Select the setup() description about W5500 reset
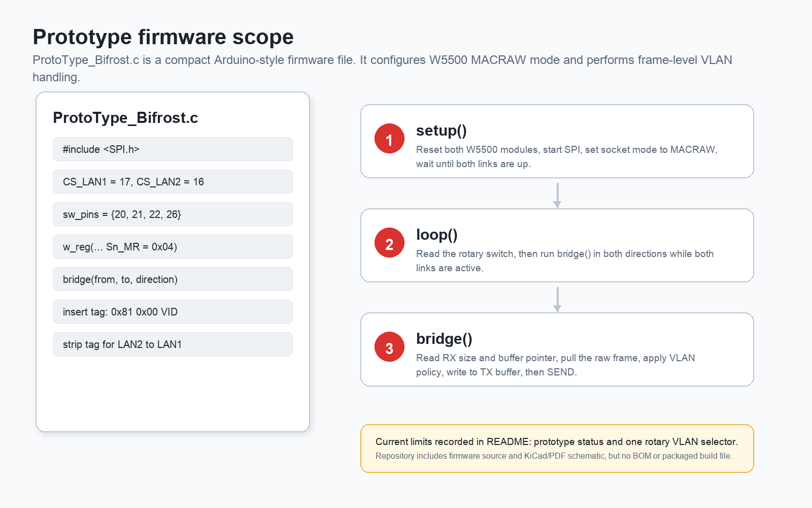 (567, 156)
